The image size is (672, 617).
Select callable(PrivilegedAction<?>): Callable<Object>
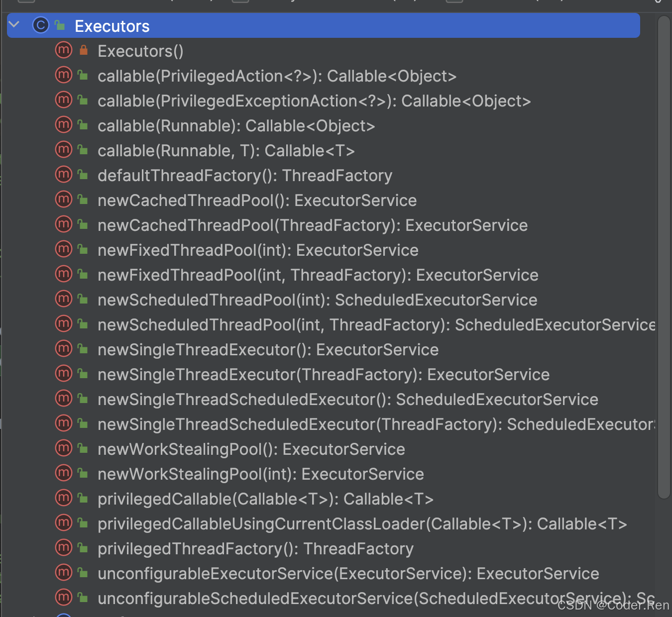[x=277, y=76]
